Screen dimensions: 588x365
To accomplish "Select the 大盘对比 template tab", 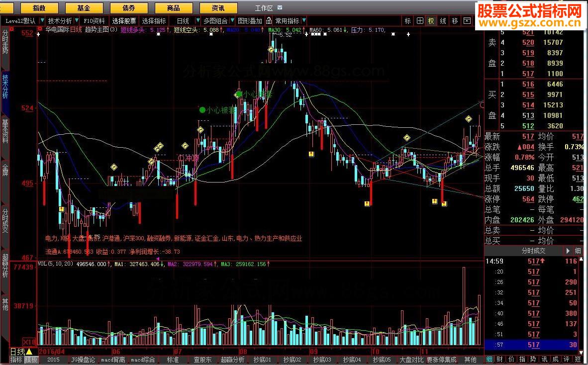I will (411, 360).
